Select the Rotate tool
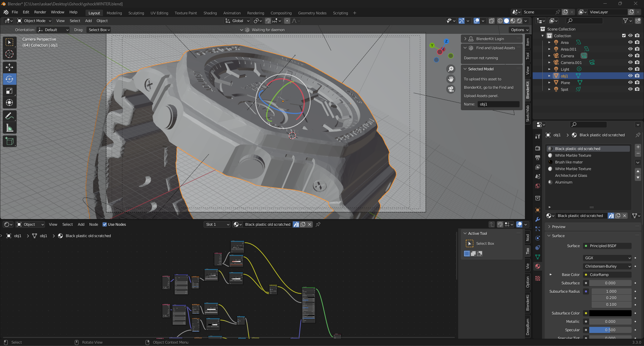 point(9,79)
